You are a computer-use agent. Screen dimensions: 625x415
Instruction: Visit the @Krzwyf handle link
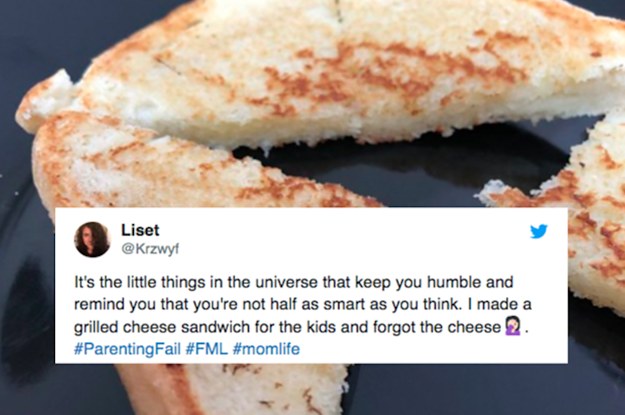150,249
